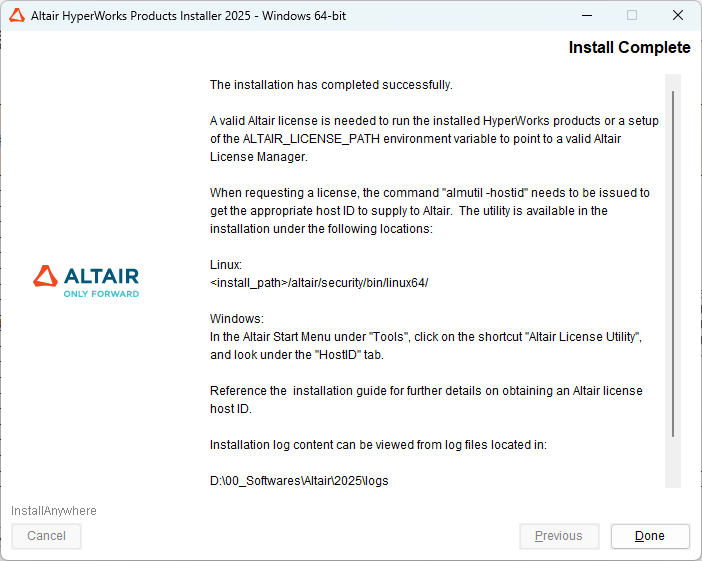Click the D:\00_Softwares\Altair\2025\logs path text

[x=299, y=481]
